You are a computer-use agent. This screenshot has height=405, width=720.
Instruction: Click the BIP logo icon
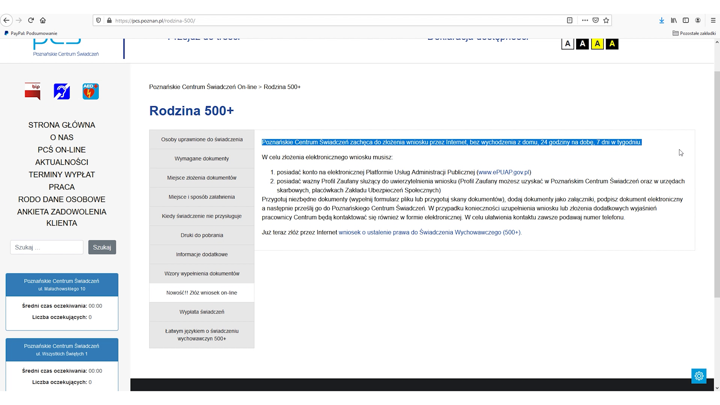(x=33, y=92)
